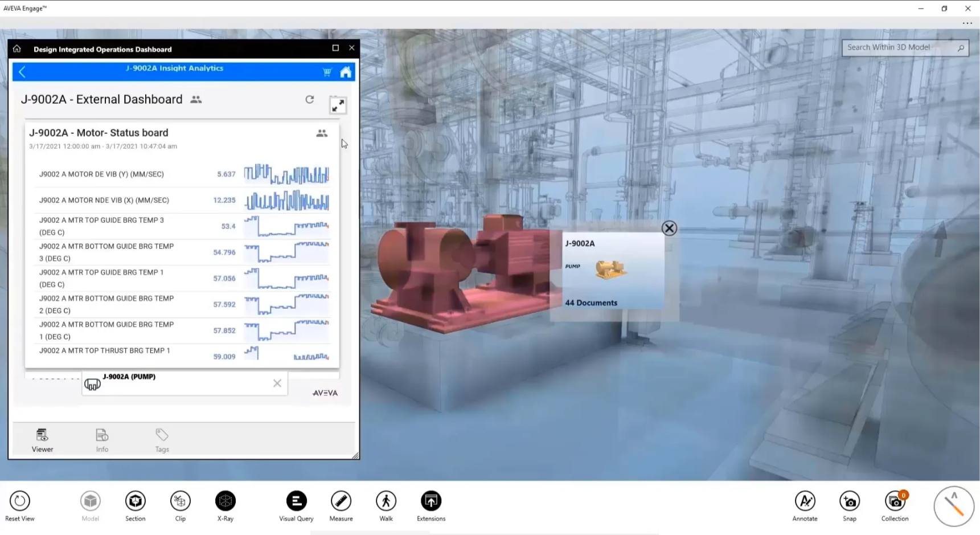This screenshot has height=535, width=980.
Task: Dismiss the J-9002A (PUMP) chip
Action: pos(277,383)
